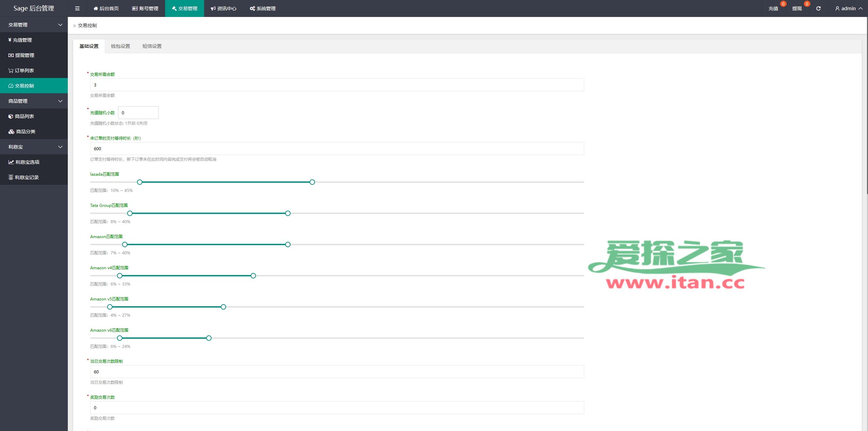Open 账号管理 in top navigation

coord(145,8)
